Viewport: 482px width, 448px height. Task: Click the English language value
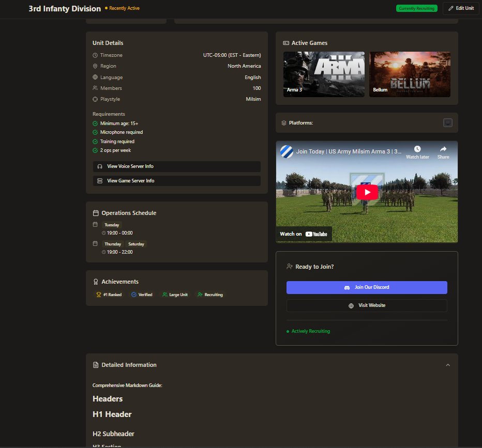[253, 78]
